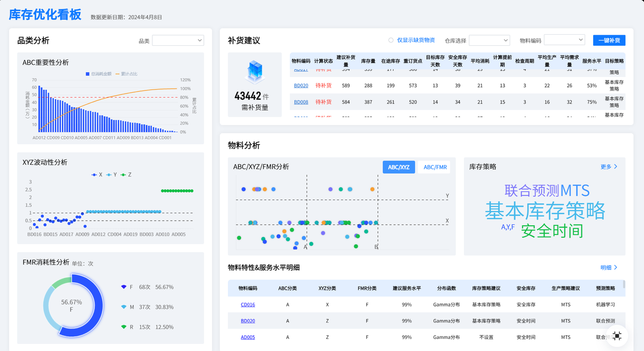Toggle the R legend diamond in FMR chart
Screen dimensions: 644x351
click(x=124, y=327)
